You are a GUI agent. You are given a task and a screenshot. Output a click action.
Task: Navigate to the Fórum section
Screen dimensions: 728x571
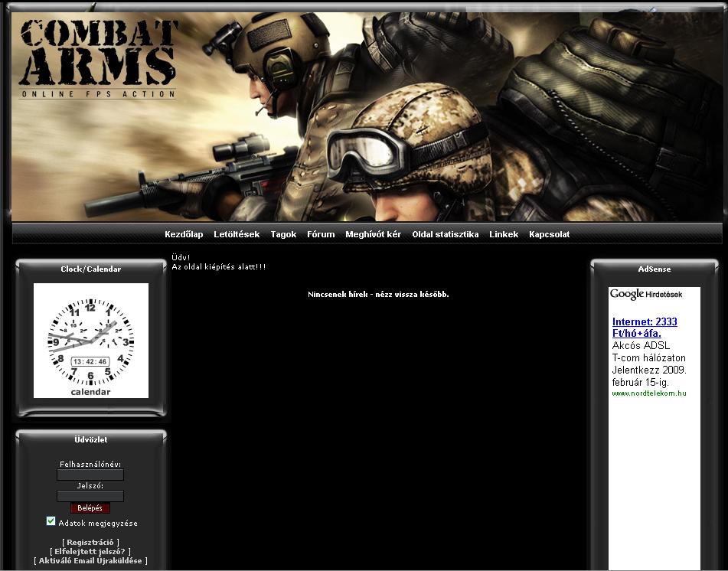321,234
